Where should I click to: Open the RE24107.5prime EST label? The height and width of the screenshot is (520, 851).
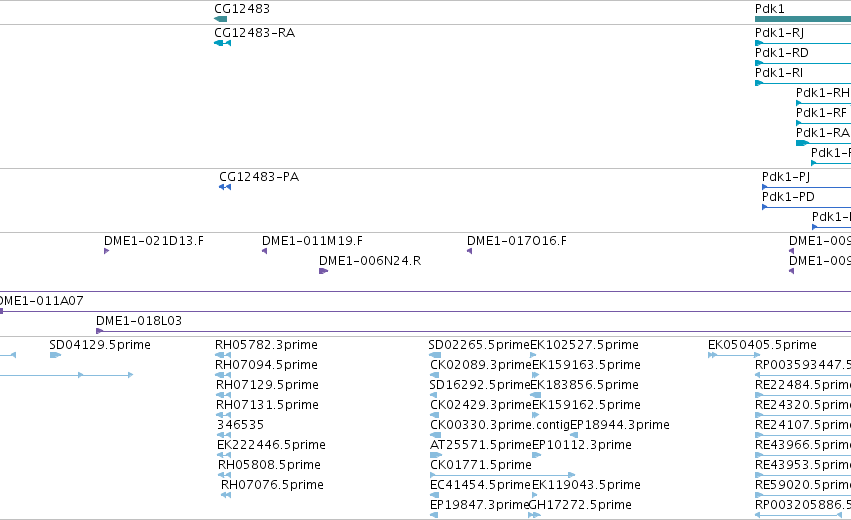(803, 425)
